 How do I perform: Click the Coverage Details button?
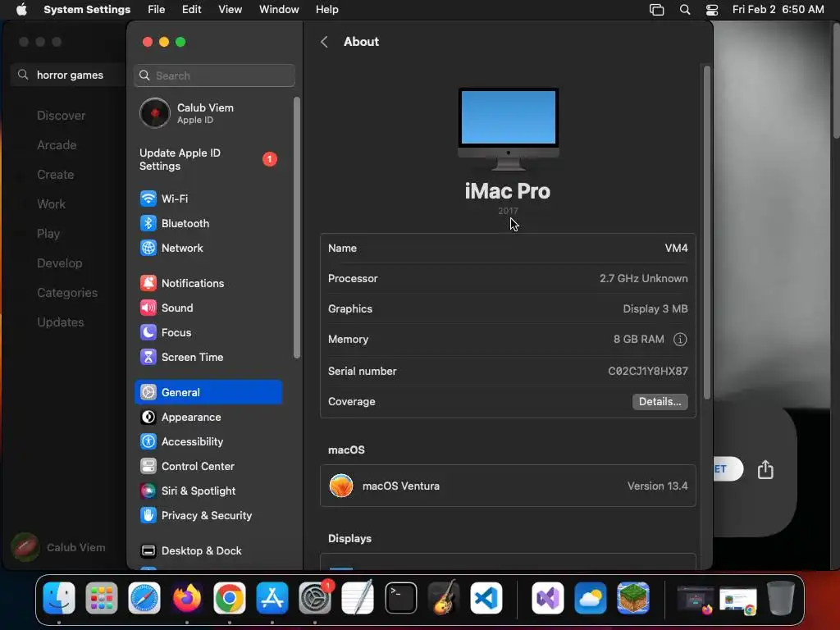(x=660, y=402)
